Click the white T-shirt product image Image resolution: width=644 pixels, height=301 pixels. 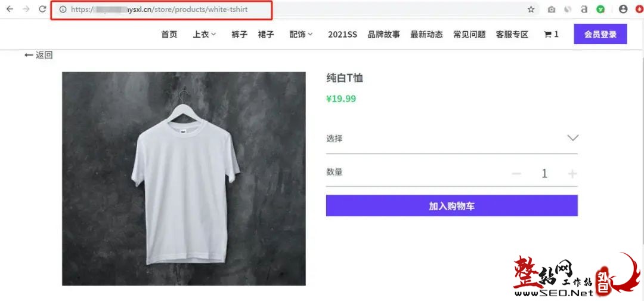tap(184, 179)
